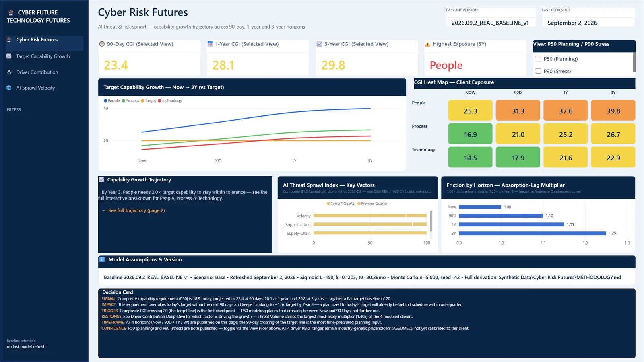Click the Now friction bar labeled 1.00

(x=480, y=207)
